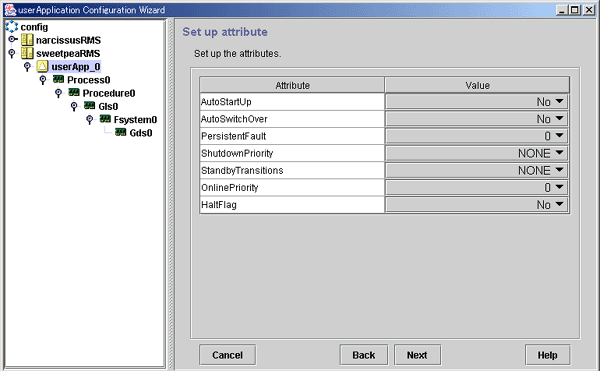Viewport: 600px width, 371px height.
Task: Minimize the wizard window
Action: tap(562, 10)
